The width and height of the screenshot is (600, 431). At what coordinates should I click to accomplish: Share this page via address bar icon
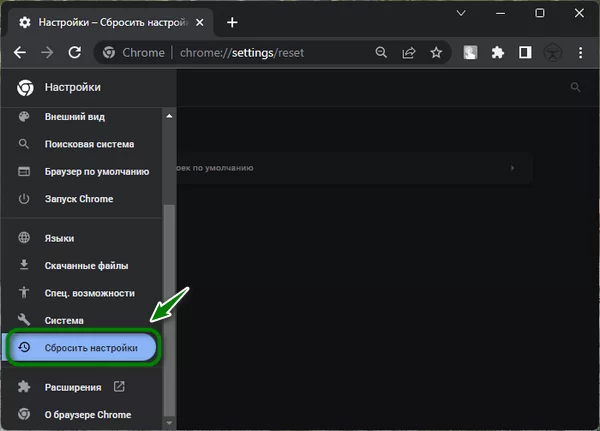point(409,53)
